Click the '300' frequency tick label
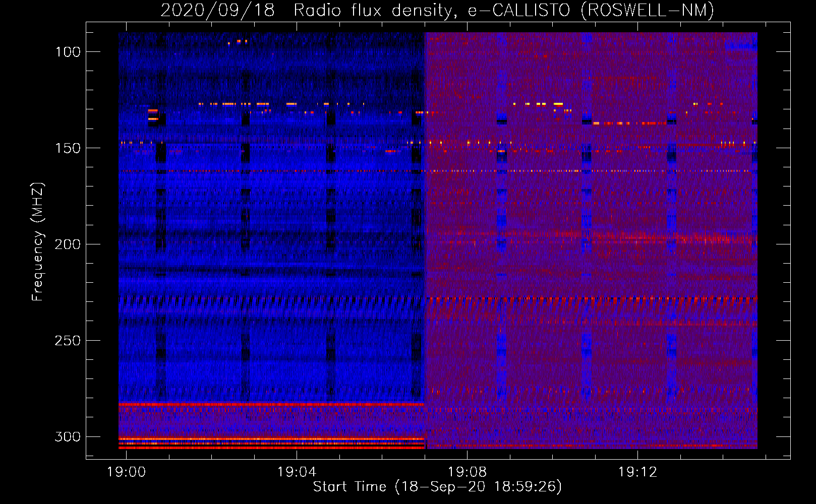Screen dimensions: 816x504 [x=68, y=436]
